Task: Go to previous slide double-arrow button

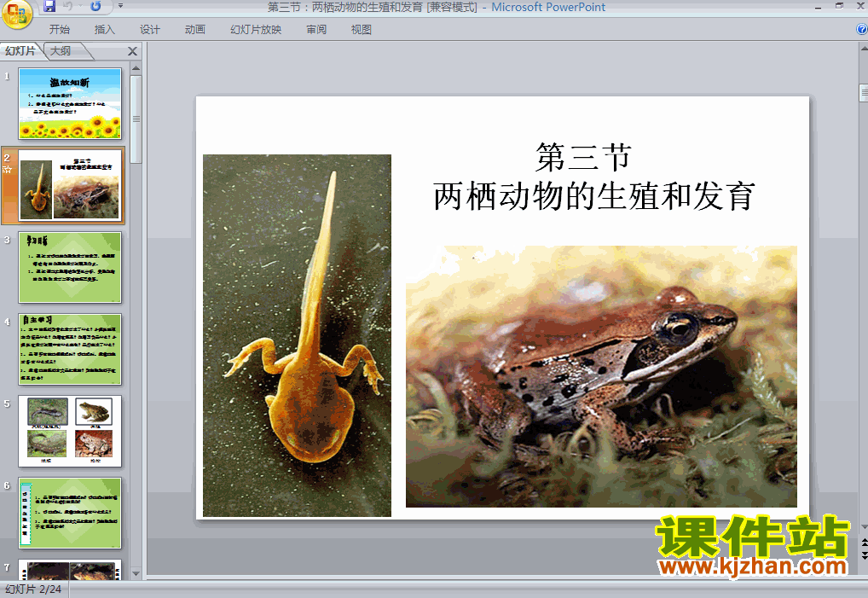Action: tap(864, 542)
